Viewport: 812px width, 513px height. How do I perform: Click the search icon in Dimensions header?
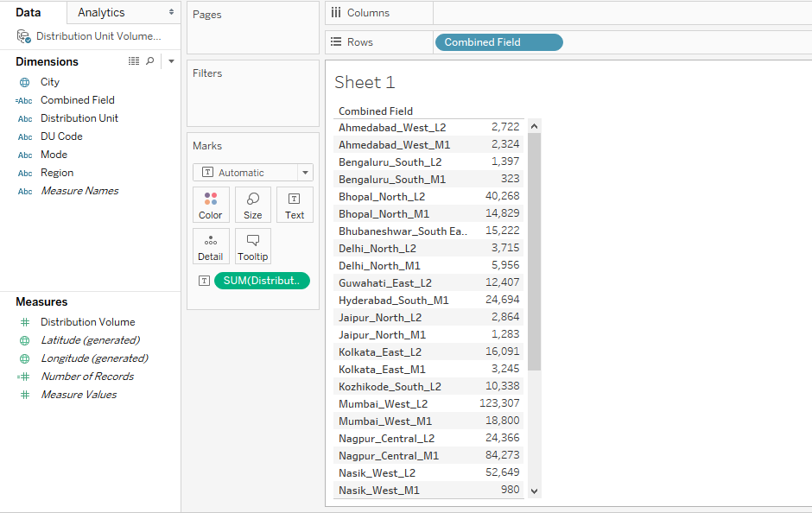(x=150, y=61)
